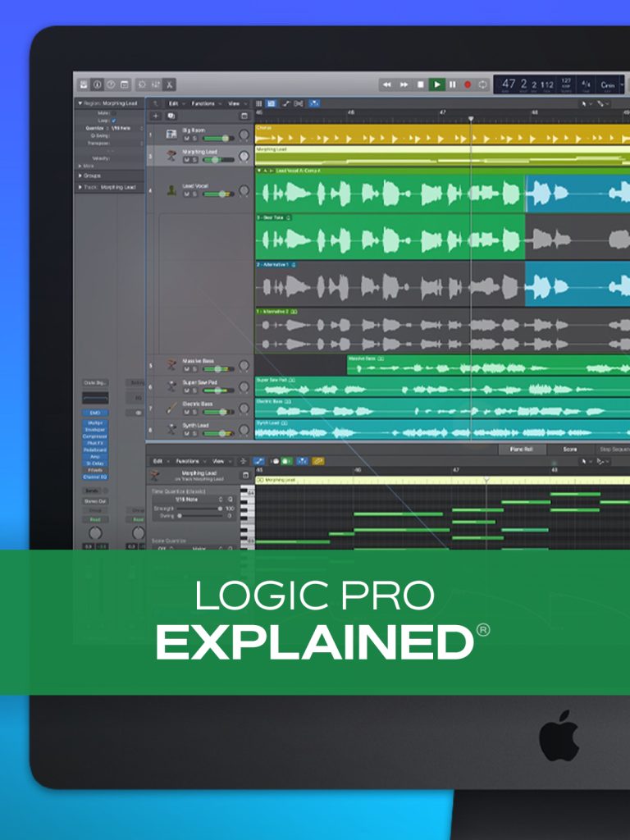Open the Inspector with the info icon

(x=97, y=84)
